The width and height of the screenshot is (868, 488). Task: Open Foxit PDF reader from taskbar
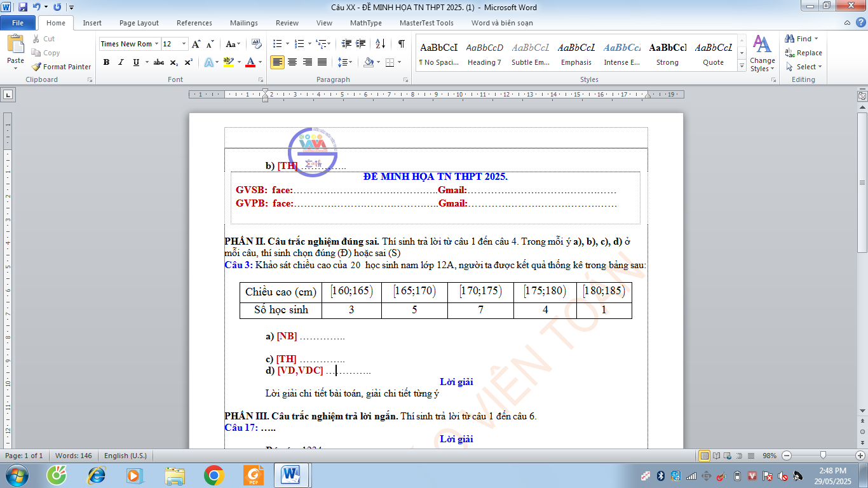click(x=253, y=475)
